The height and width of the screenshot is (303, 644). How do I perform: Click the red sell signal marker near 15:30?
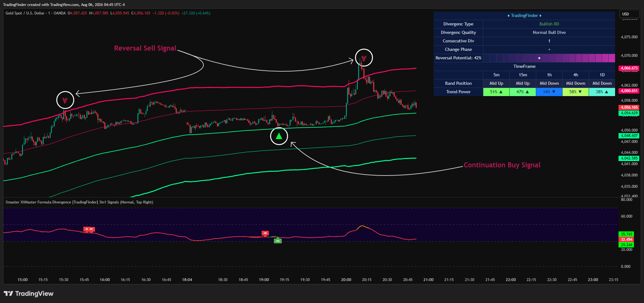point(65,100)
